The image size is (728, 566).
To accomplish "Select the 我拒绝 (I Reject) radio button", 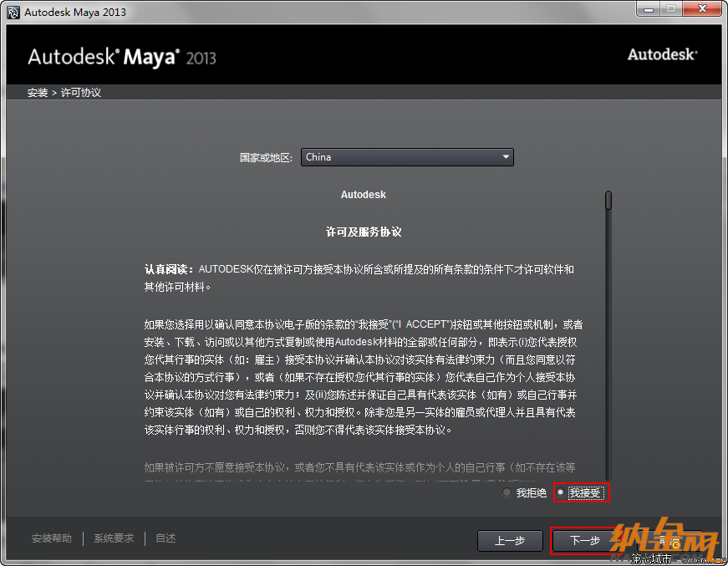I will [x=507, y=493].
